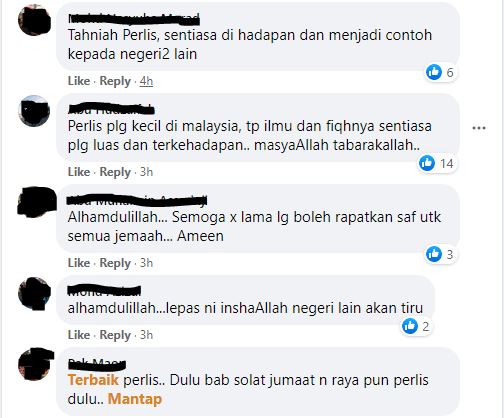Click the orange 'Terbaik' highlighted word
The image size is (504, 418).
click(93, 380)
